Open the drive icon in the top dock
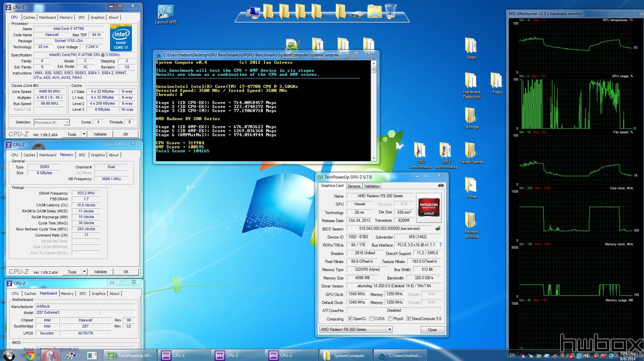The width and height of the screenshot is (644, 361). point(357,14)
